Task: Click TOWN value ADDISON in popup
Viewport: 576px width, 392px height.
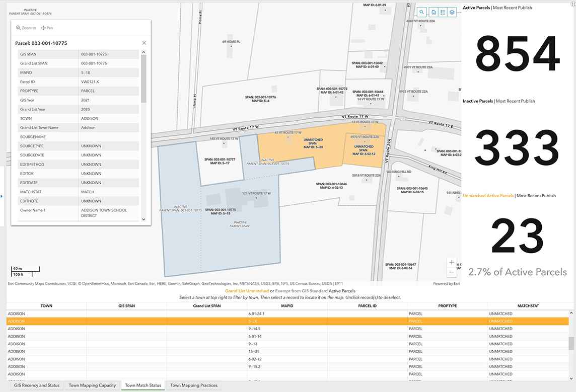Action: click(x=90, y=119)
